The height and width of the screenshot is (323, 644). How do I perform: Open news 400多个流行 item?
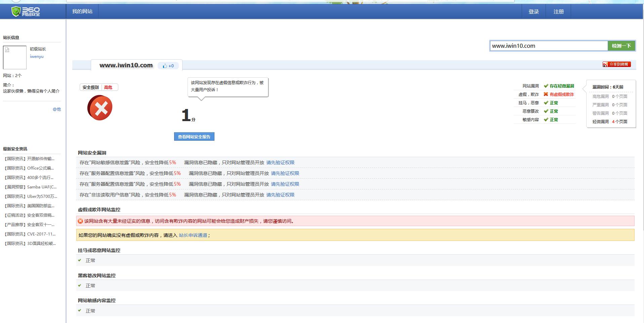pos(29,178)
